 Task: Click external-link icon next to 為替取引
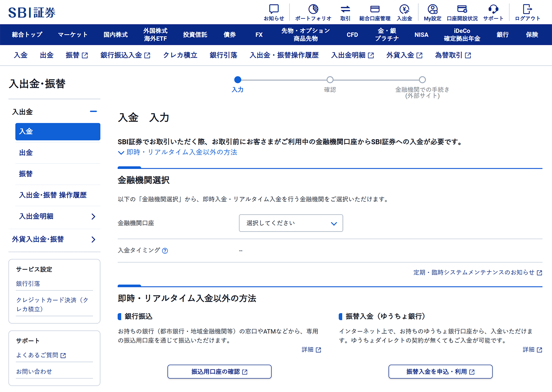(x=468, y=55)
